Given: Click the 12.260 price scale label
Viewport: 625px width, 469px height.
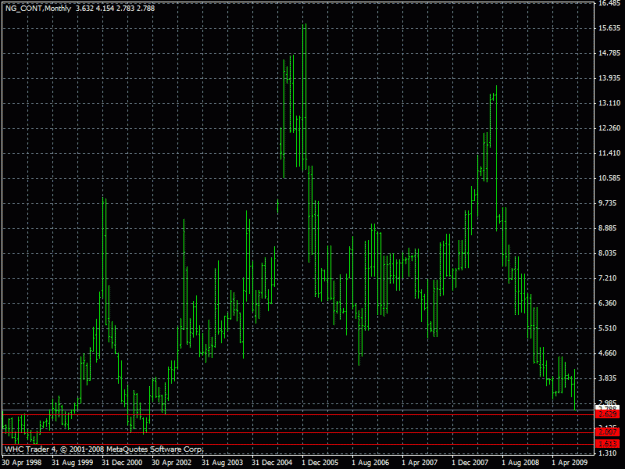Looking at the screenshot, I should [x=609, y=128].
